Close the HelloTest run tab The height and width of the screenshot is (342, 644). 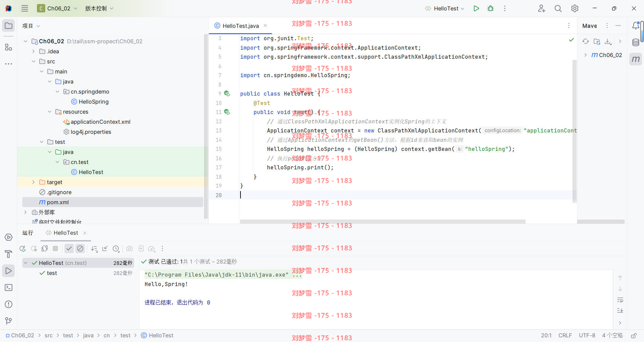[x=85, y=233]
